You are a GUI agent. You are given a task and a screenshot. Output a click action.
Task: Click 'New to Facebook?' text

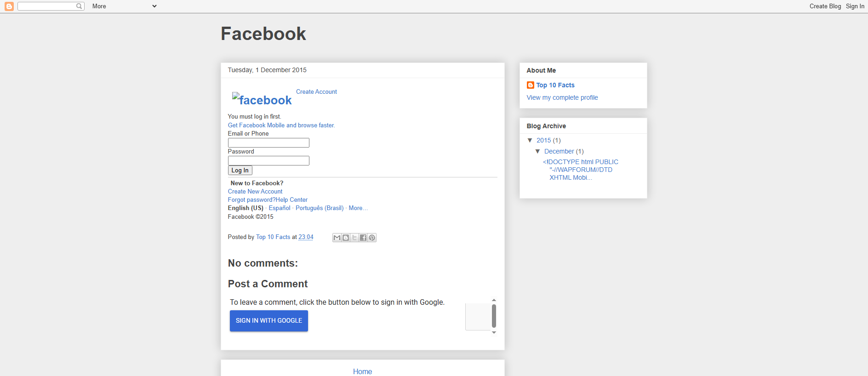click(x=257, y=183)
